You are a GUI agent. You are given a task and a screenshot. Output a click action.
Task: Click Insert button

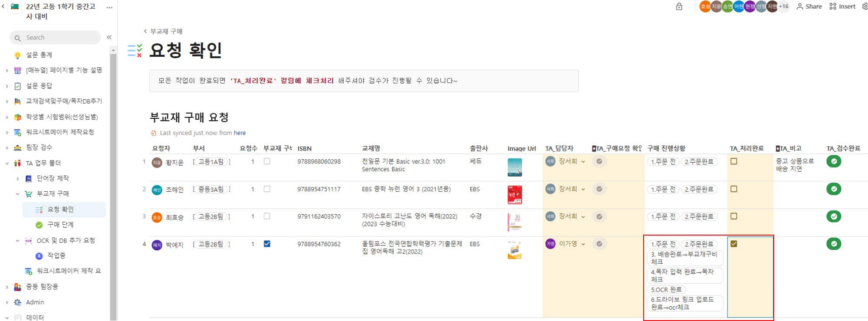[x=842, y=7]
